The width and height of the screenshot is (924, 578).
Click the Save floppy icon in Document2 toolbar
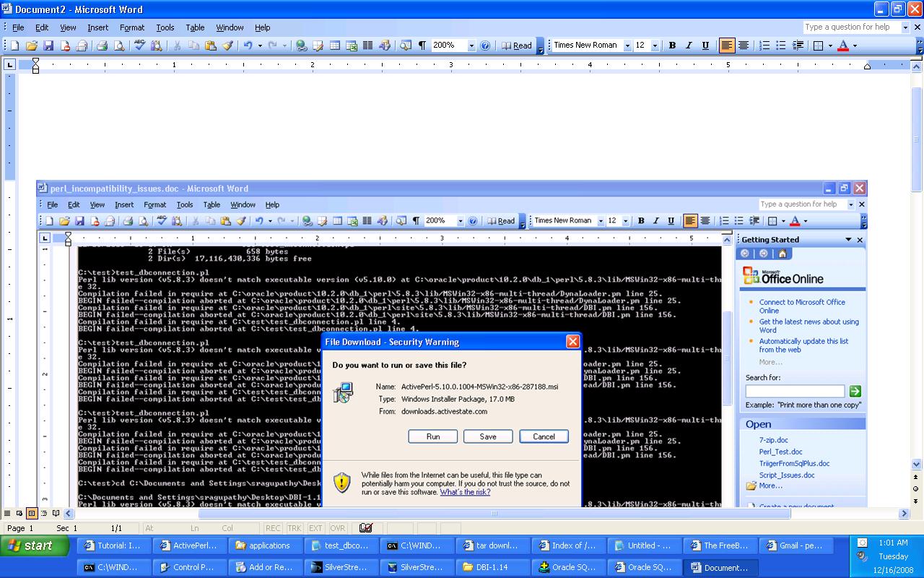pos(48,46)
